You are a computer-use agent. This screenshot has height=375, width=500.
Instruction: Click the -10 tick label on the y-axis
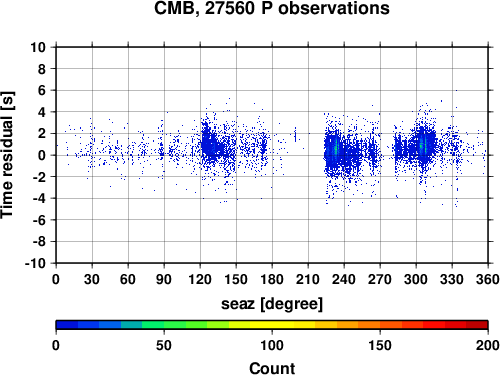35,263
